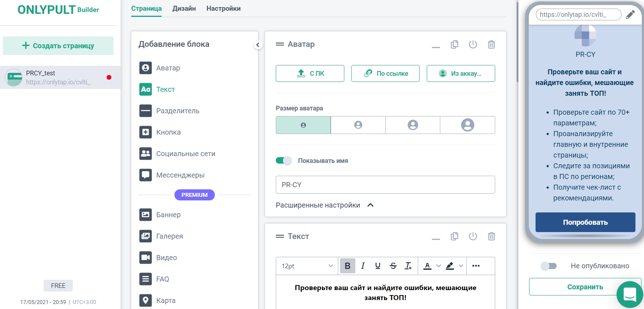The width and height of the screenshot is (644, 309).
Task: Open highlight color dropdown arrow
Action: pyautogui.click(x=461, y=266)
